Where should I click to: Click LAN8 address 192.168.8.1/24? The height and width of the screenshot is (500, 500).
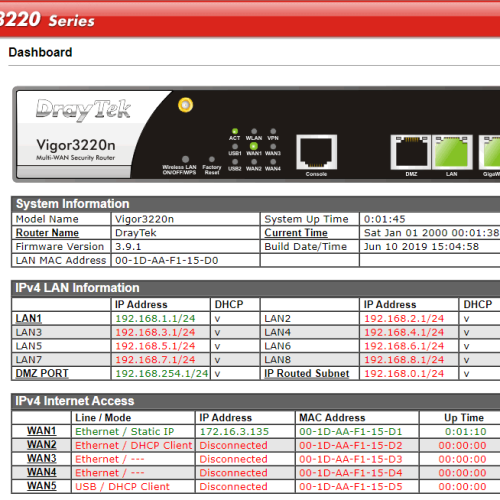tap(404, 360)
